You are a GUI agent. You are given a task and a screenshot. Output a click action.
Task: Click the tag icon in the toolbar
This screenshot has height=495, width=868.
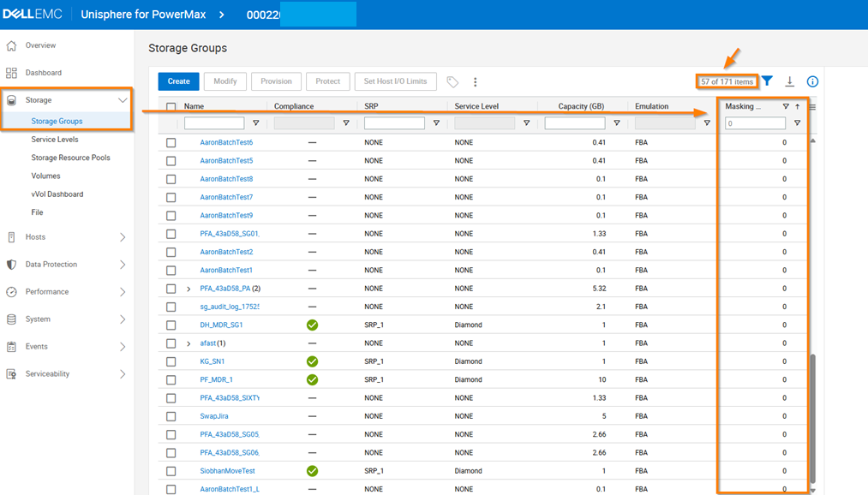click(452, 82)
